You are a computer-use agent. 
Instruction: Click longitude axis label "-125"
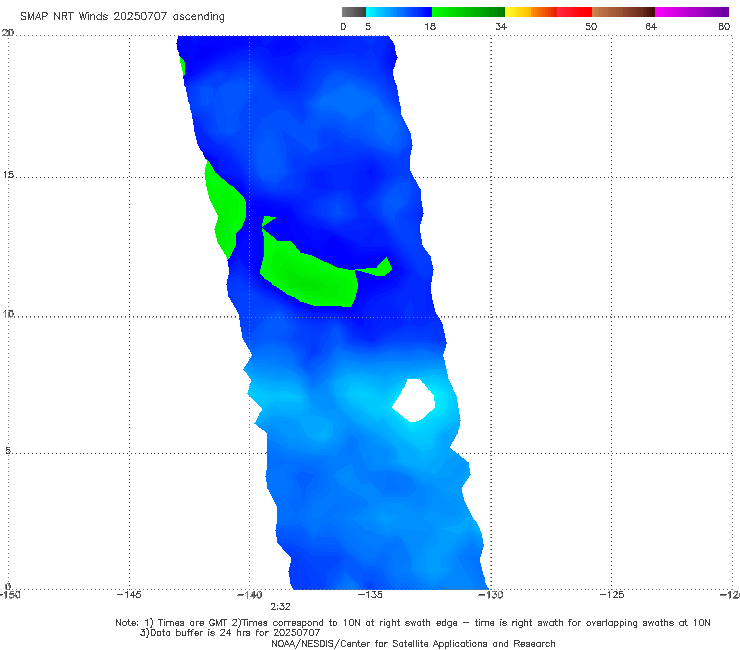click(x=612, y=595)
